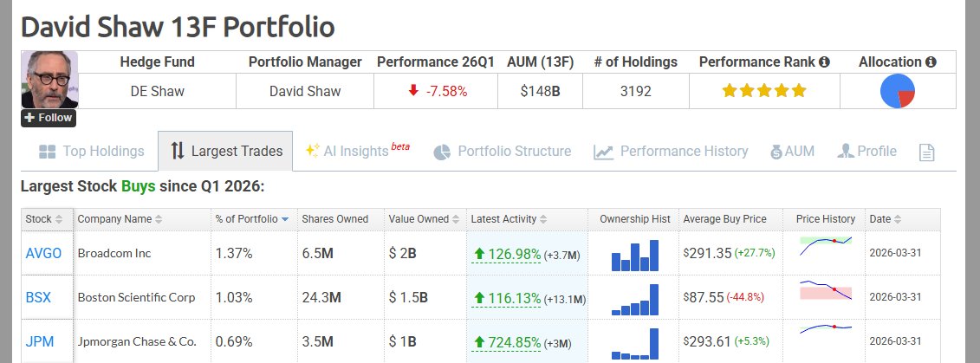Click BSX average buy price $87.55
The height and width of the screenshot is (363, 980).
(703, 297)
